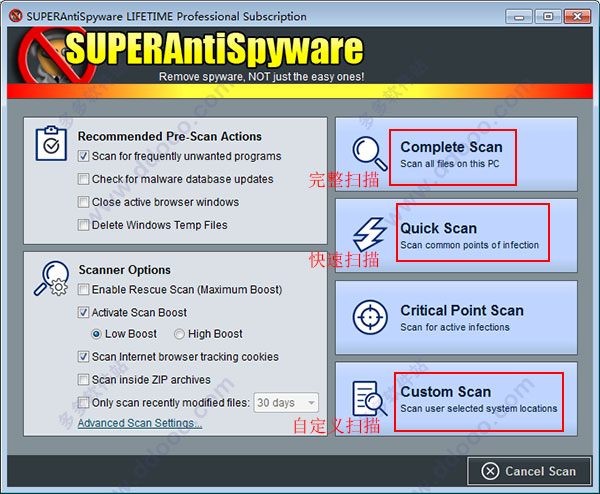Run the Critical Point Scan
Viewport: 600px width, 494px height.
pyautogui.click(x=456, y=318)
